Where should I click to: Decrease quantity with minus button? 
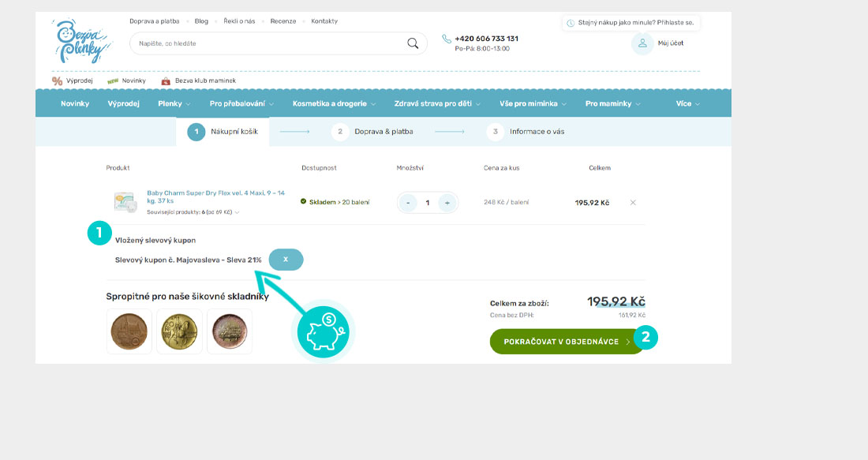(408, 203)
